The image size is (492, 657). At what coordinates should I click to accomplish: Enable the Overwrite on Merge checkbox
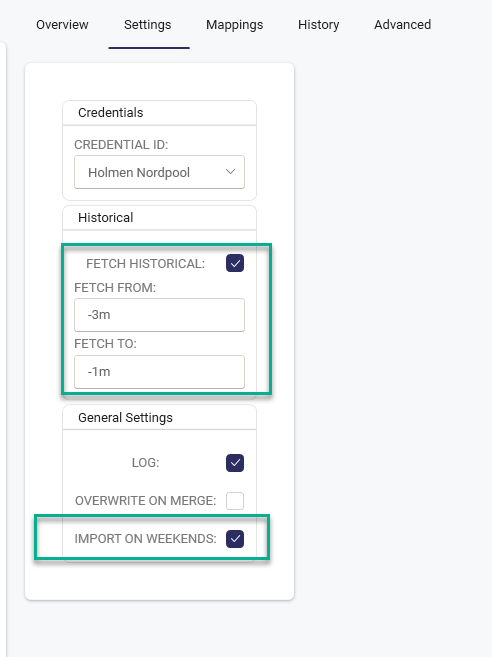[235, 501]
